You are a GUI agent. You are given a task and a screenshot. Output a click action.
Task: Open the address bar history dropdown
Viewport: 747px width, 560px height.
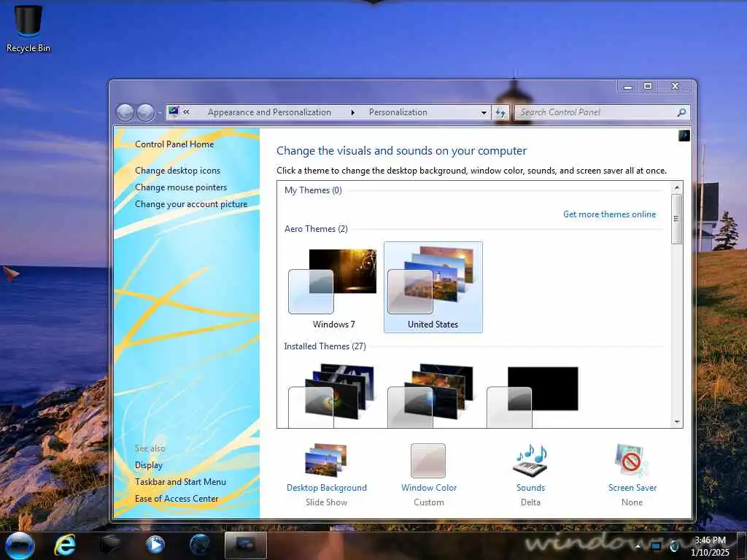point(484,113)
